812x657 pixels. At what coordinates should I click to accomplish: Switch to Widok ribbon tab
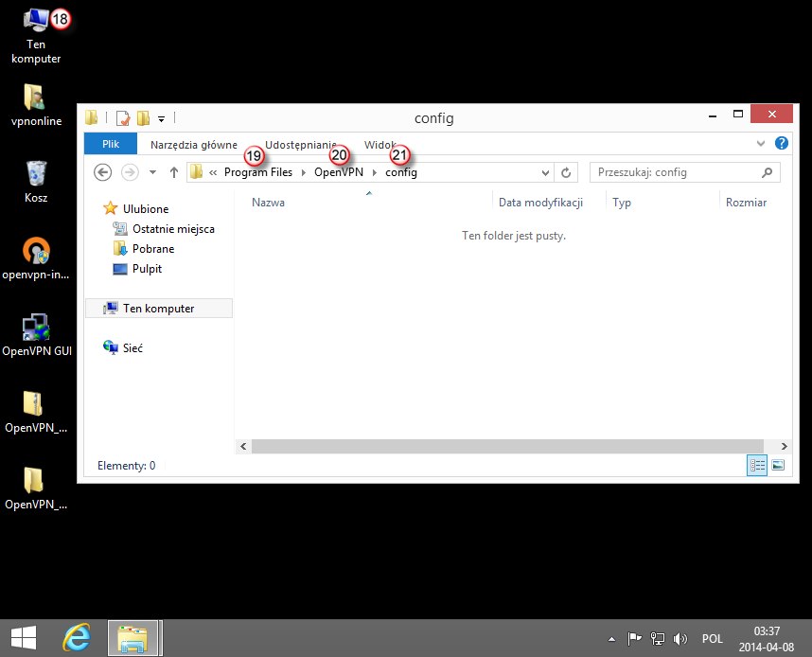pos(380,145)
